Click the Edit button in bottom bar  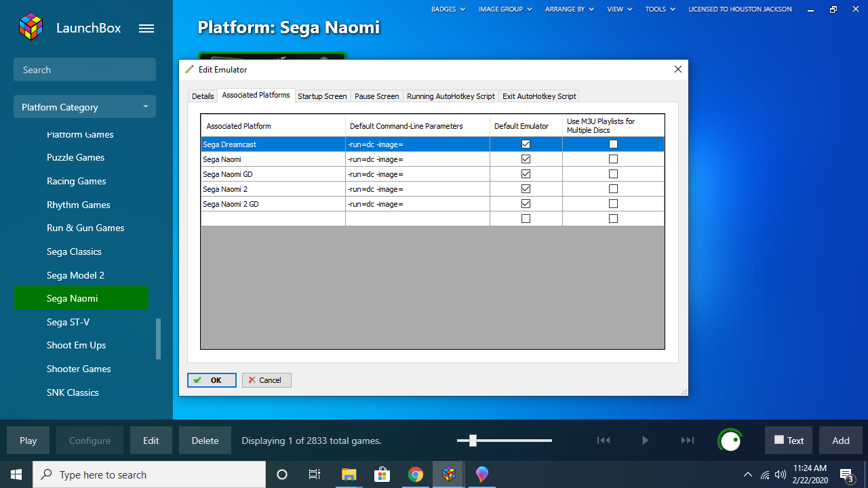(151, 441)
